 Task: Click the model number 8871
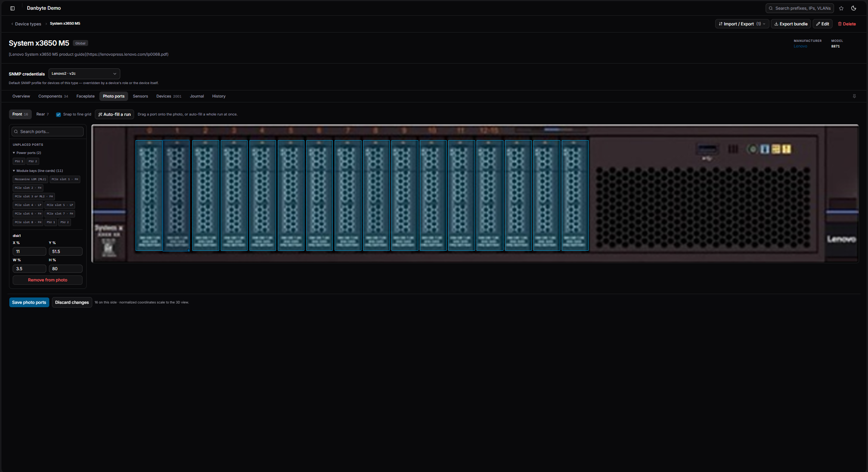(x=835, y=46)
